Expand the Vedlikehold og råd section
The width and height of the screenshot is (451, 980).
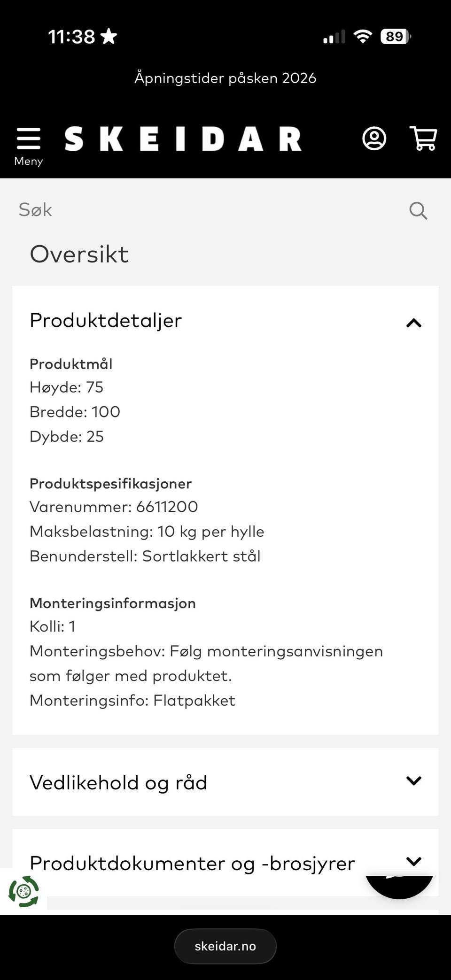point(413,780)
